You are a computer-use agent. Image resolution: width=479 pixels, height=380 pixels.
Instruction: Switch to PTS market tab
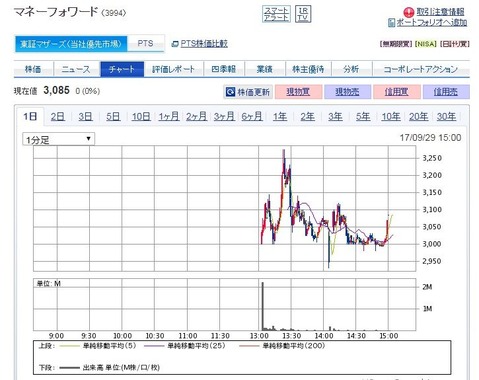point(146,43)
